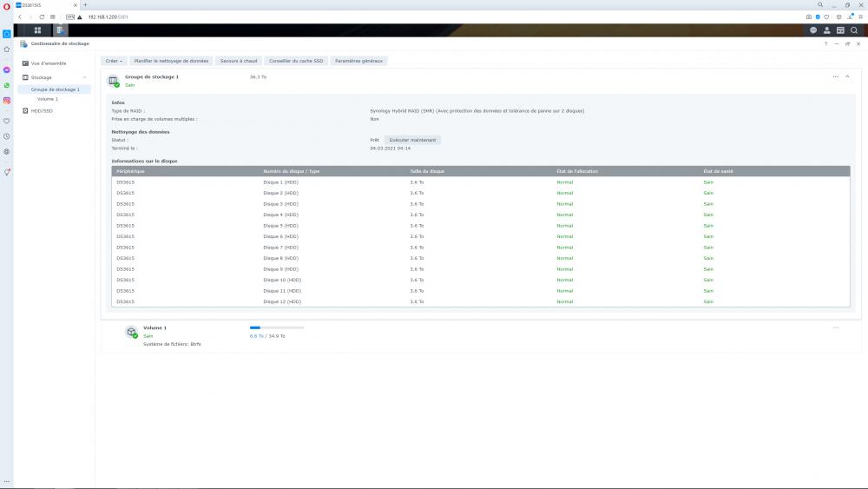868x489 pixels.
Task: Select HDD/SSD in the sidebar
Action: click(x=42, y=110)
